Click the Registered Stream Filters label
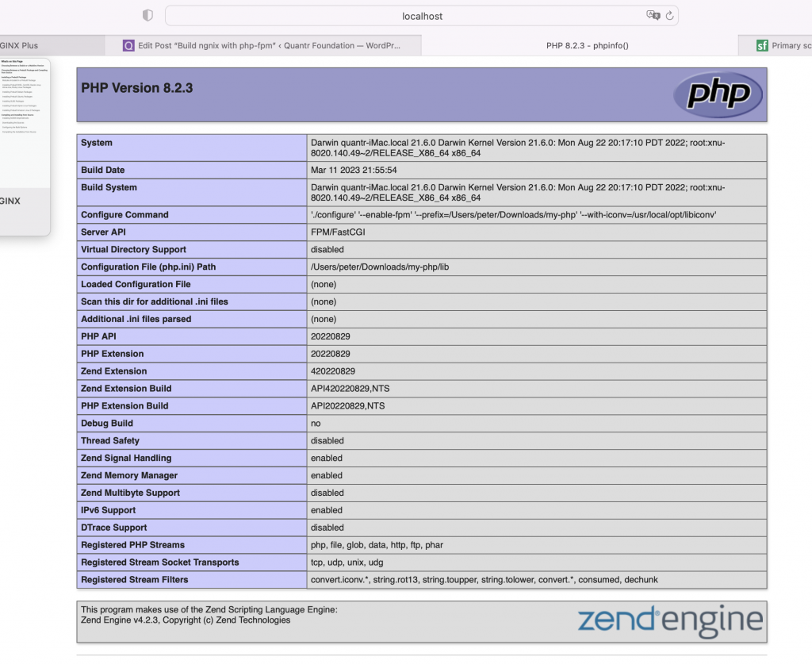This screenshot has width=812, height=664. click(134, 580)
